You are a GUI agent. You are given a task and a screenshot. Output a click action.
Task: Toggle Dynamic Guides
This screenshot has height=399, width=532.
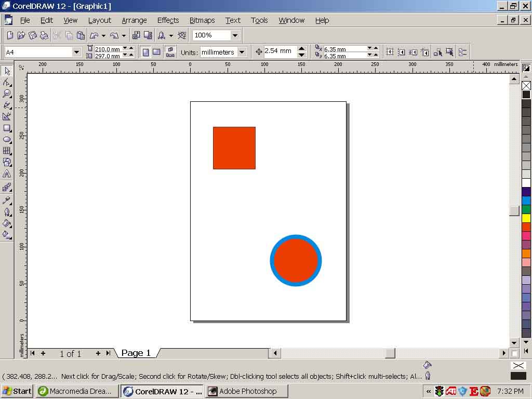click(x=425, y=52)
